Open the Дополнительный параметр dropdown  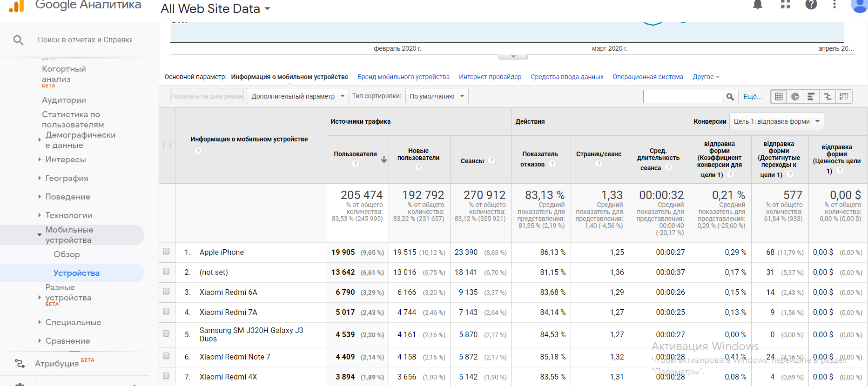[297, 96]
